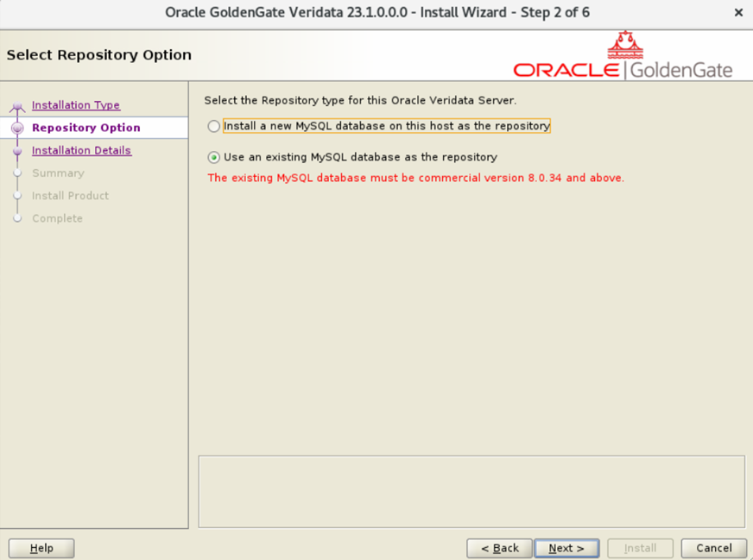
Task: Cancel the Veridata installation wizard
Action: pyautogui.click(x=713, y=548)
